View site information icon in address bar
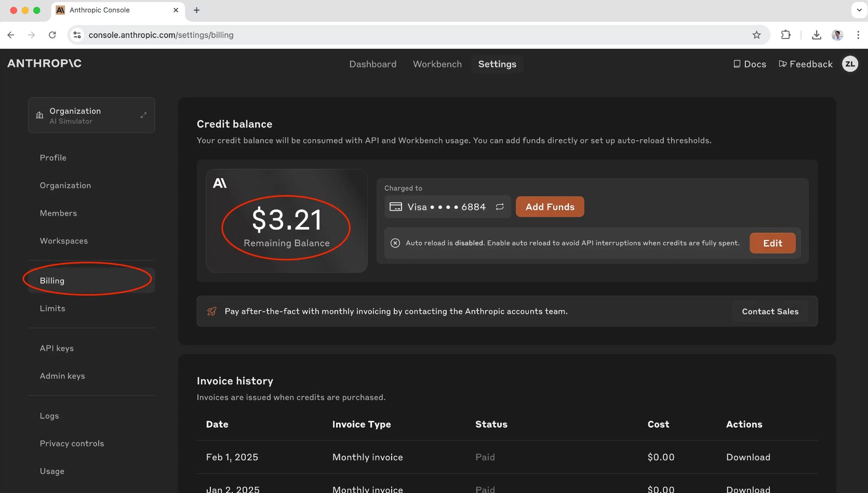 (x=77, y=35)
